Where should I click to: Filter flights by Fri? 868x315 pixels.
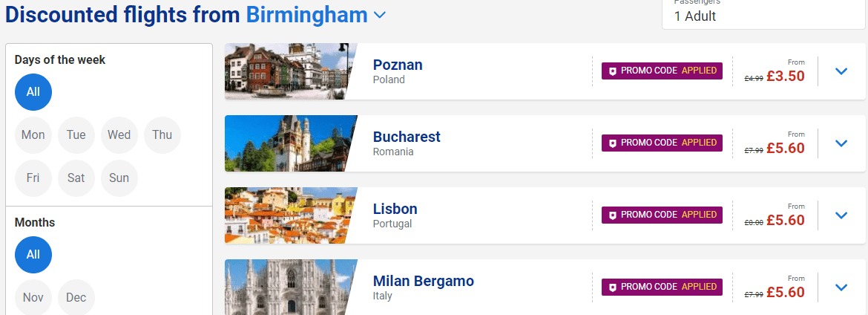pos(33,178)
